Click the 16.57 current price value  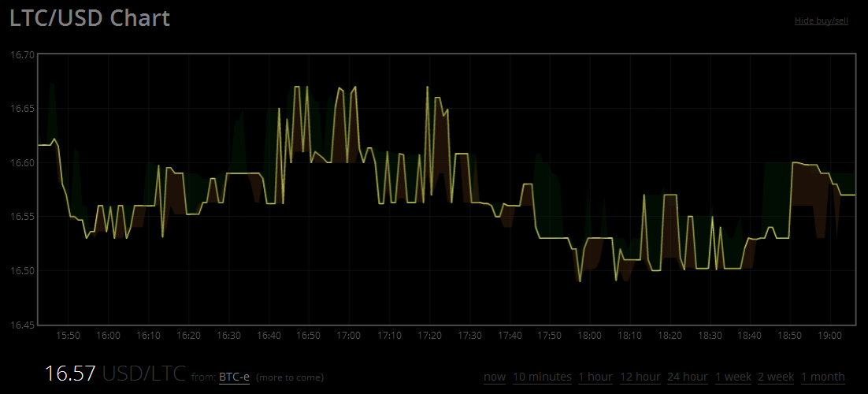(x=70, y=374)
